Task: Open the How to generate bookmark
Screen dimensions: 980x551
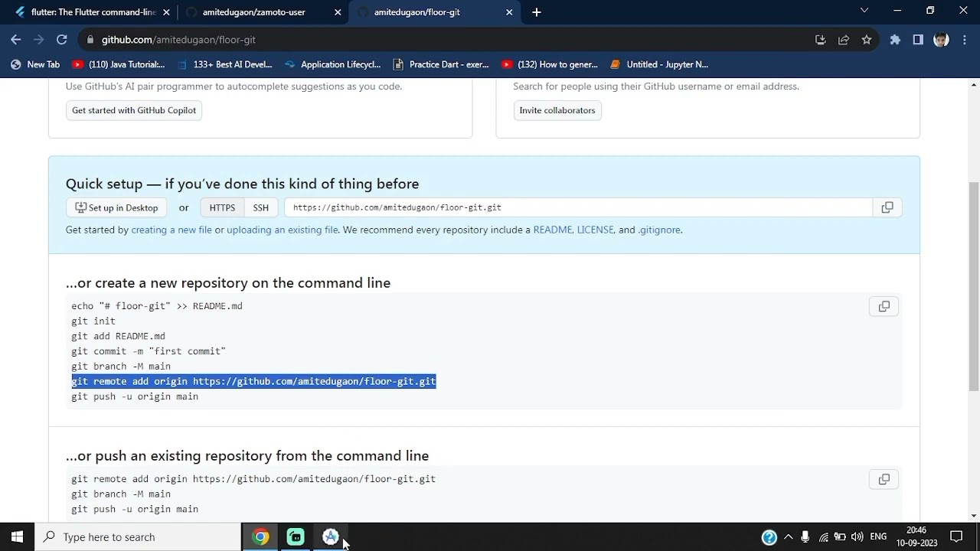Action: pyautogui.click(x=550, y=64)
